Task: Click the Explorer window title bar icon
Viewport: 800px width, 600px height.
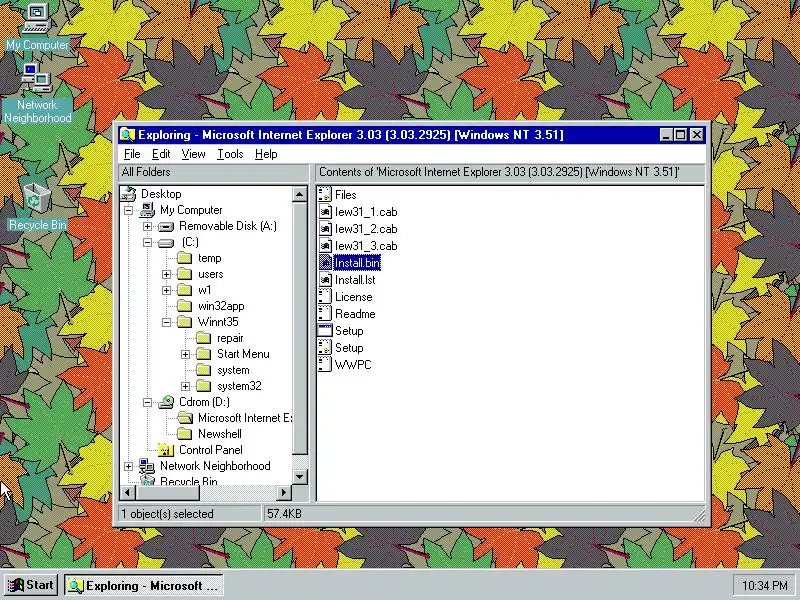Action: pyautogui.click(x=127, y=135)
